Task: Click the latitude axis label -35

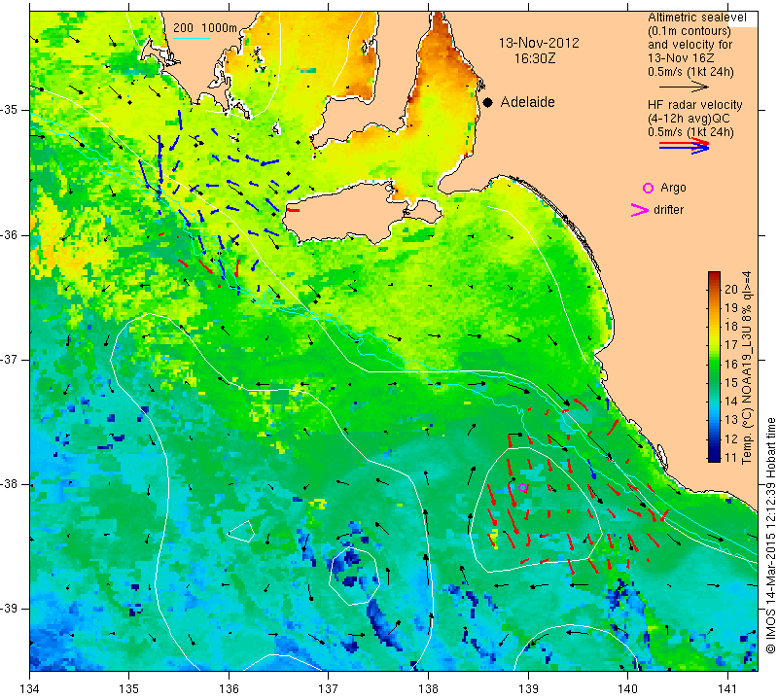Action: pyautogui.click(x=9, y=110)
